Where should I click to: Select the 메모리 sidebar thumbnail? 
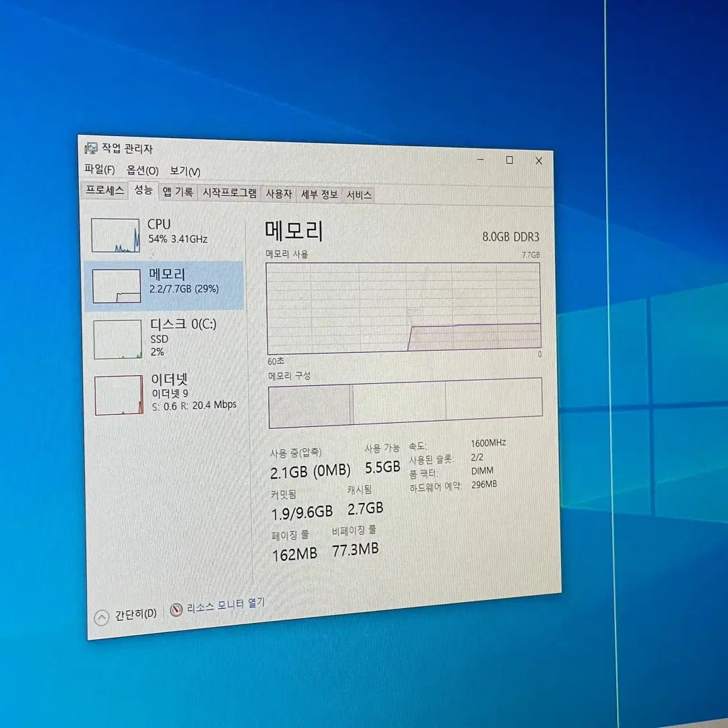(117, 286)
